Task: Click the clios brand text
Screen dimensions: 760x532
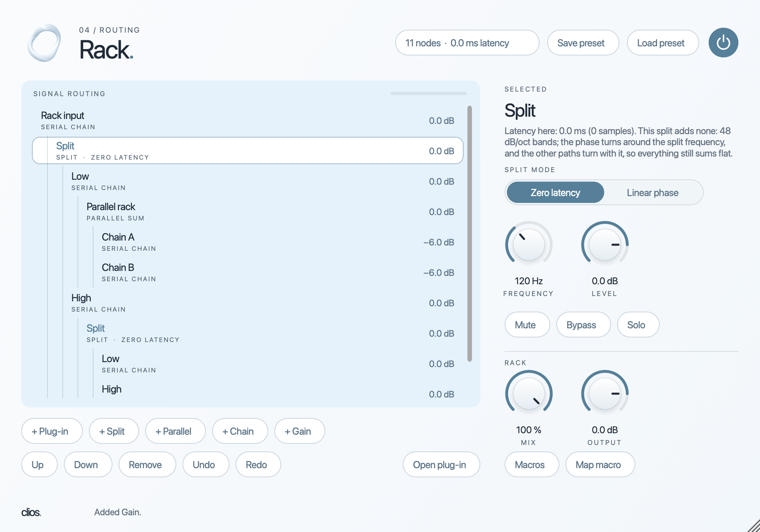Action: click(x=31, y=512)
